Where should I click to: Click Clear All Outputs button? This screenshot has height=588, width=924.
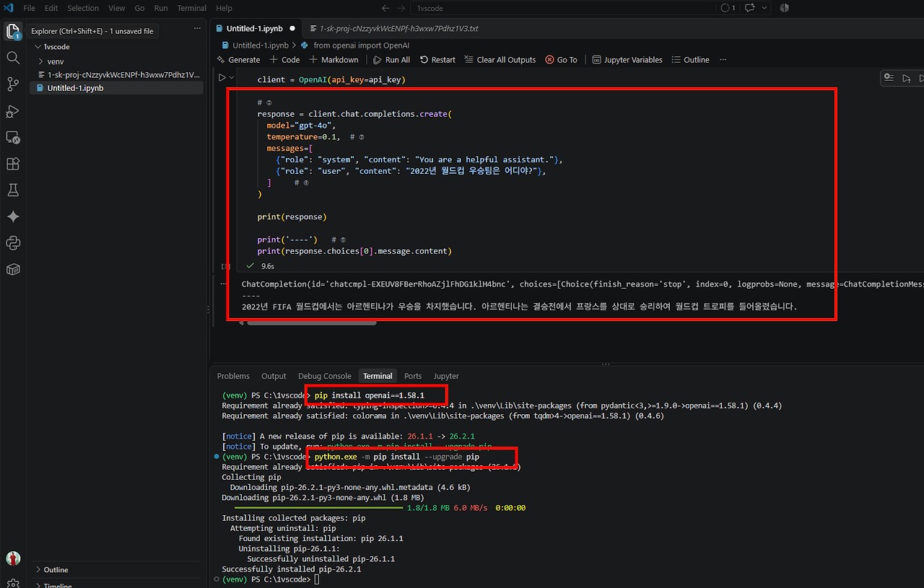coord(500,60)
